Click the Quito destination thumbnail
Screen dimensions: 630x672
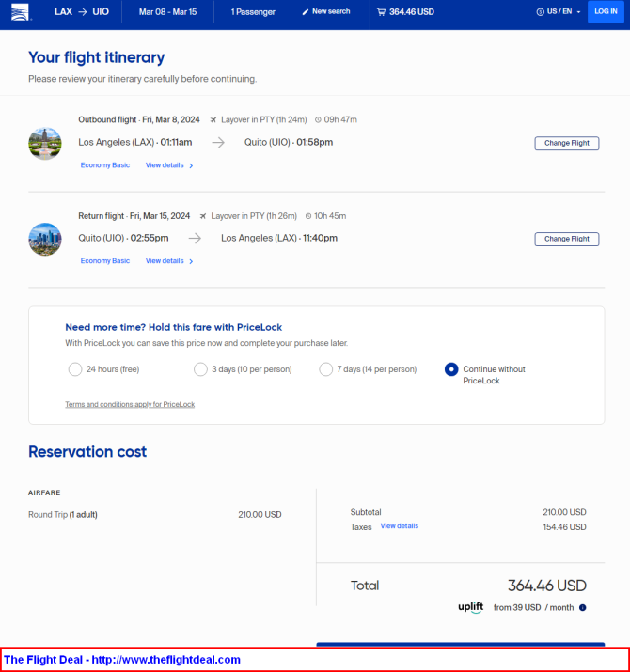pyautogui.click(x=45, y=144)
